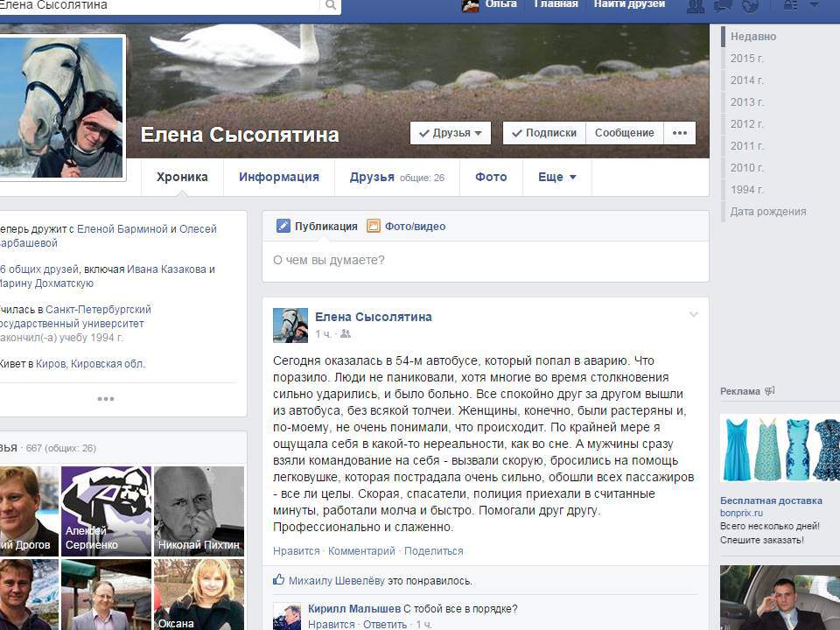
Task: Click the ad megaphone icon beside Реклама
Action: [x=770, y=391]
